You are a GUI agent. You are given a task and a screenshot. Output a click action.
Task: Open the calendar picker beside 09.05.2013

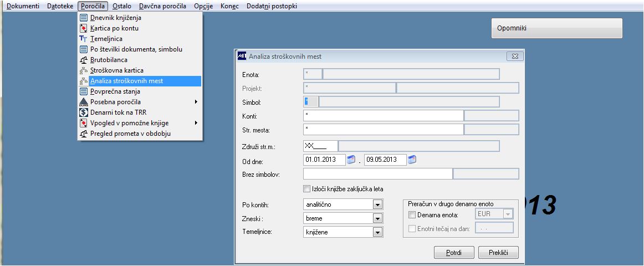point(412,160)
